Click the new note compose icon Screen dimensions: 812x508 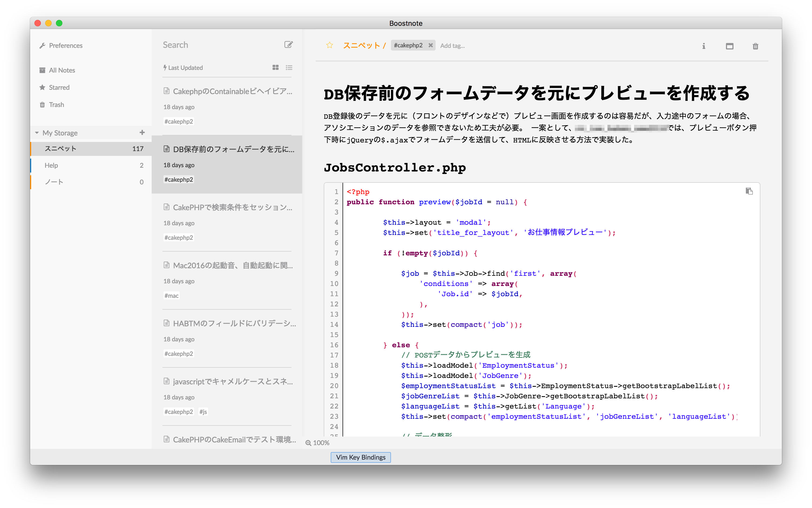[x=288, y=45]
